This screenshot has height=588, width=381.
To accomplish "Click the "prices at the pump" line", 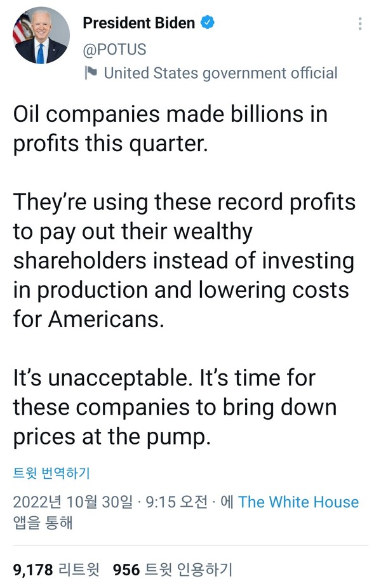I will 111,436.
